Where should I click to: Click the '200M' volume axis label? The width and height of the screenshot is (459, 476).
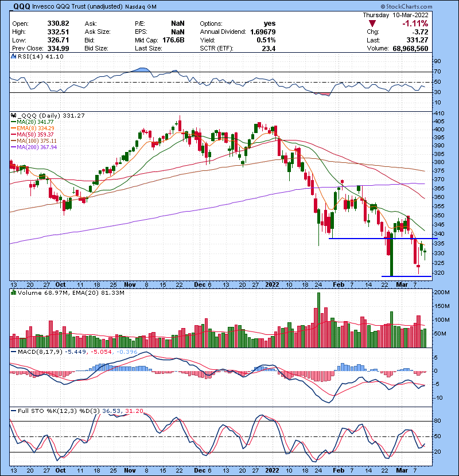[x=442, y=292]
